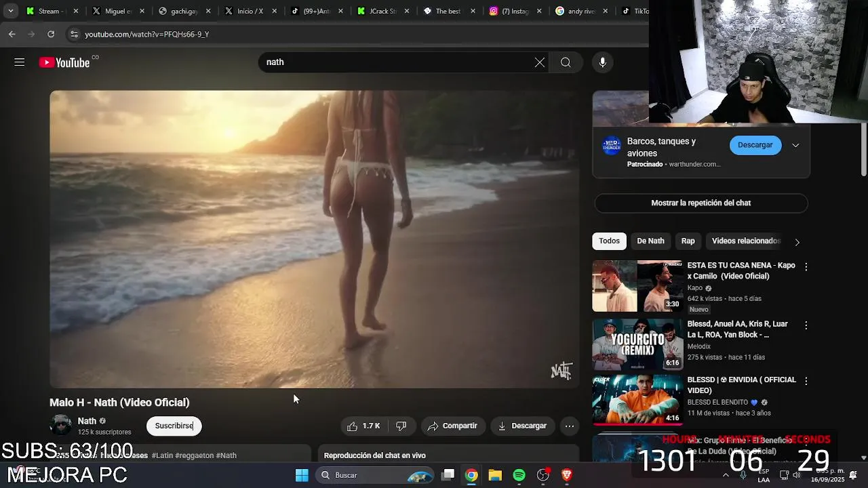Expand the tab search dropdown arrow

click(10, 11)
